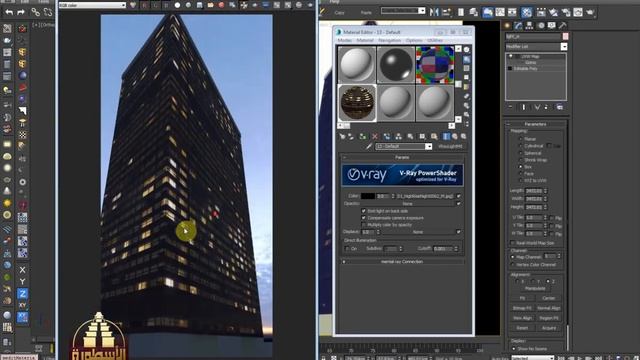Select the multicolor checker sample sphere
Screen dimensions: 640x360
click(435, 64)
